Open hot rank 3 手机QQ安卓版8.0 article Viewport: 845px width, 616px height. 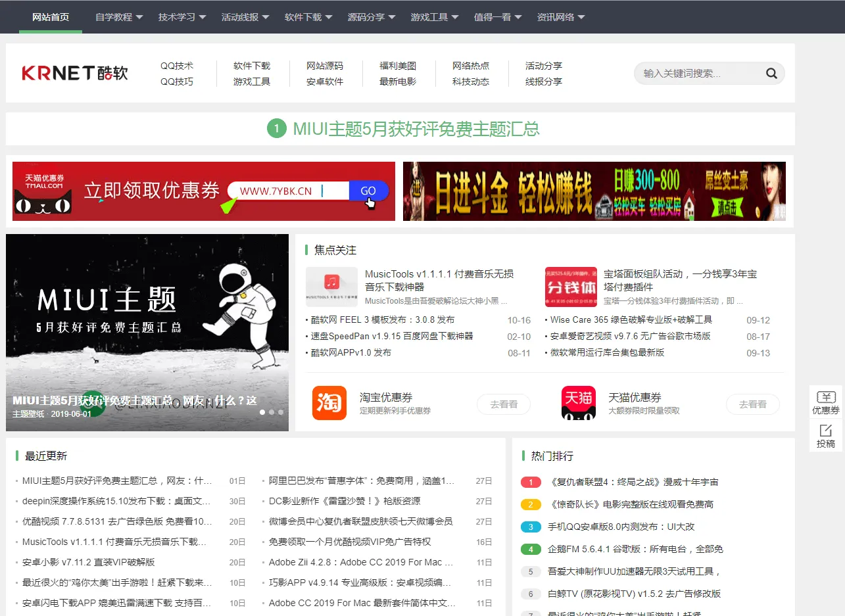(621, 527)
